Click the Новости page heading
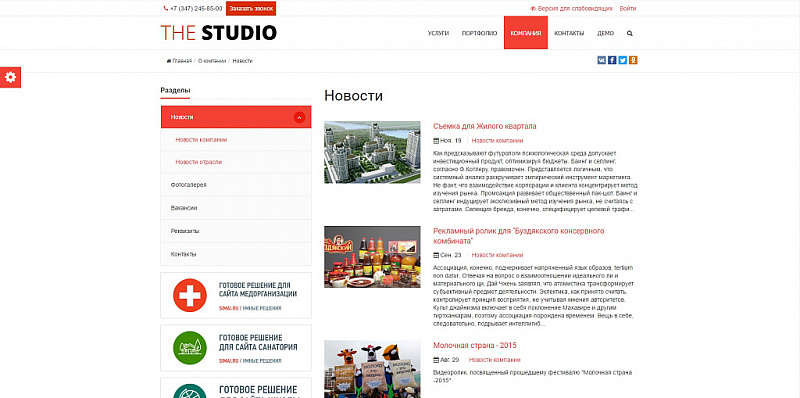This screenshot has height=398, width=800. [x=354, y=96]
